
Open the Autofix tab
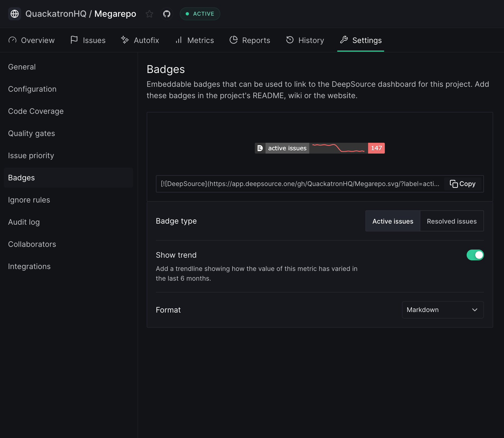pyautogui.click(x=140, y=40)
